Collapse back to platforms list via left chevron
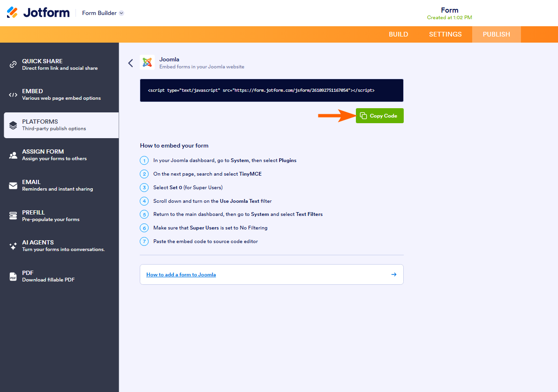Image resolution: width=558 pixels, height=392 pixels. 130,63
